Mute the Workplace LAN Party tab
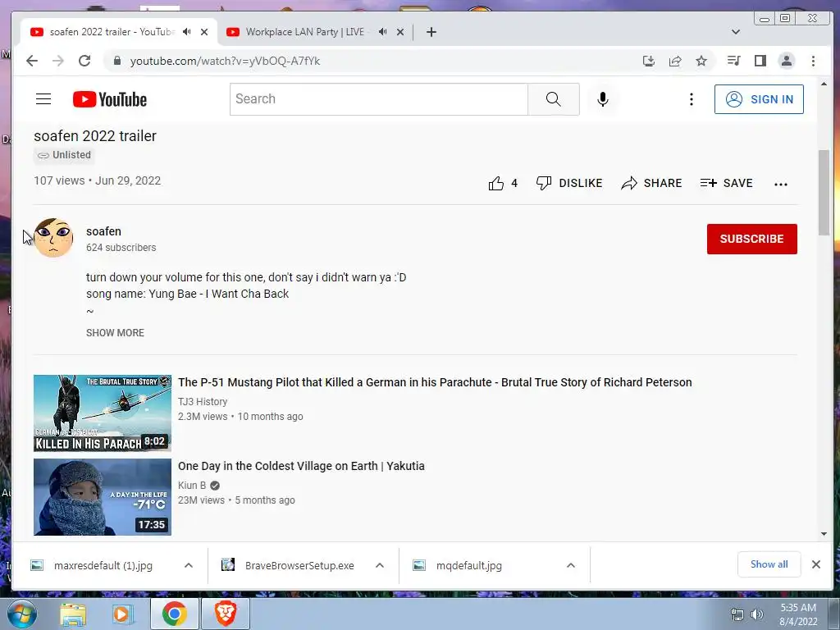The image size is (840, 630). pos(382,32)
